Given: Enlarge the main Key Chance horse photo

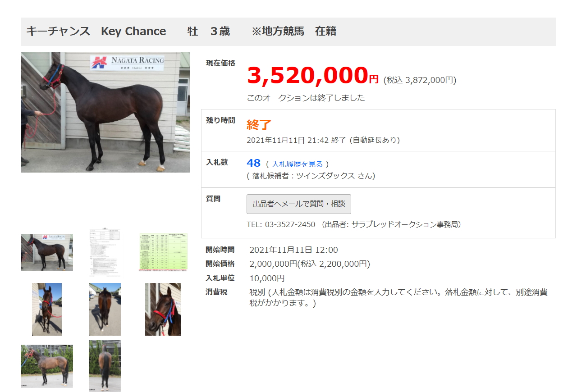Looking at the screenshot, I should click(105, 112).
